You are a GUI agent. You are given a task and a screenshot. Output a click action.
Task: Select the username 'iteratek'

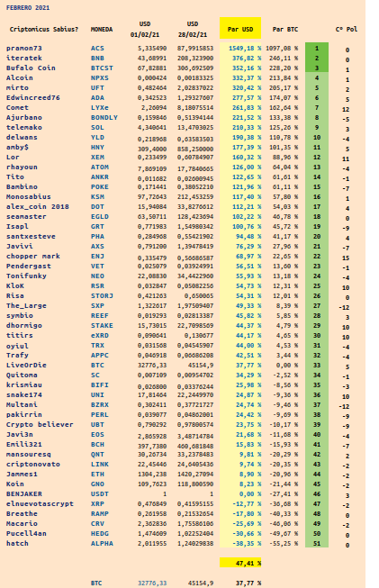pos(24,59)
